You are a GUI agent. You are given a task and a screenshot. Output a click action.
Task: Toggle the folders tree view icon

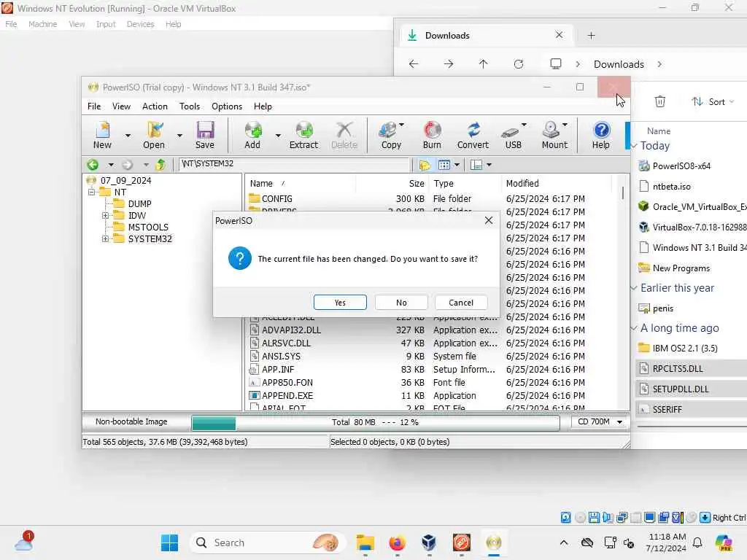[425, 165]
